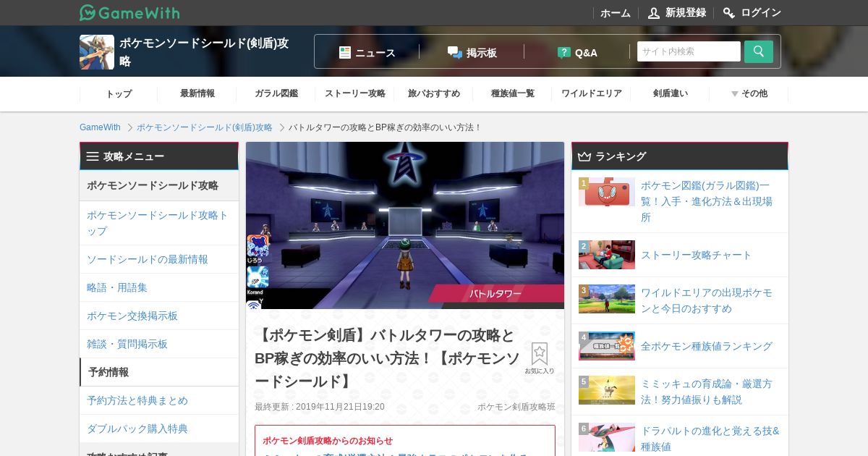Screen dimensions: 868x456
Task: Open the ホーム link in top bar
Action: (x=616, y=13)
